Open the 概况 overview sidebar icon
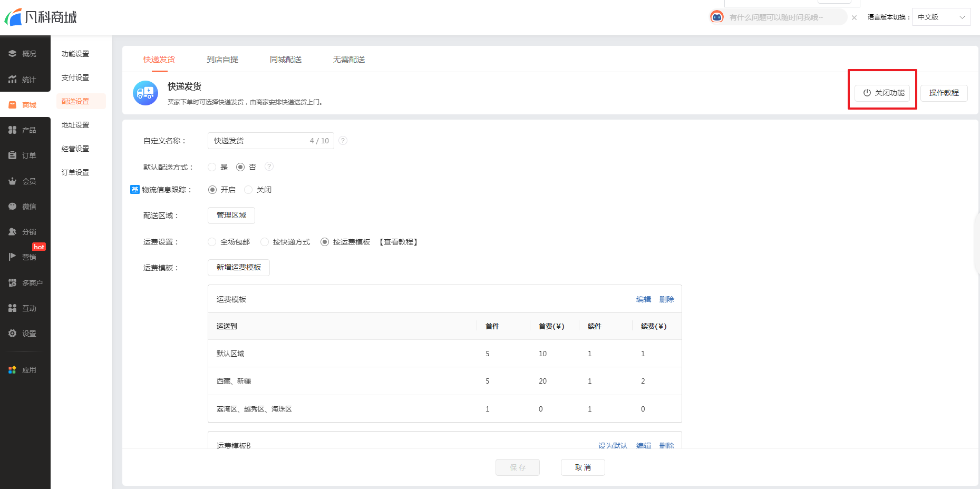 click(12, 54)
